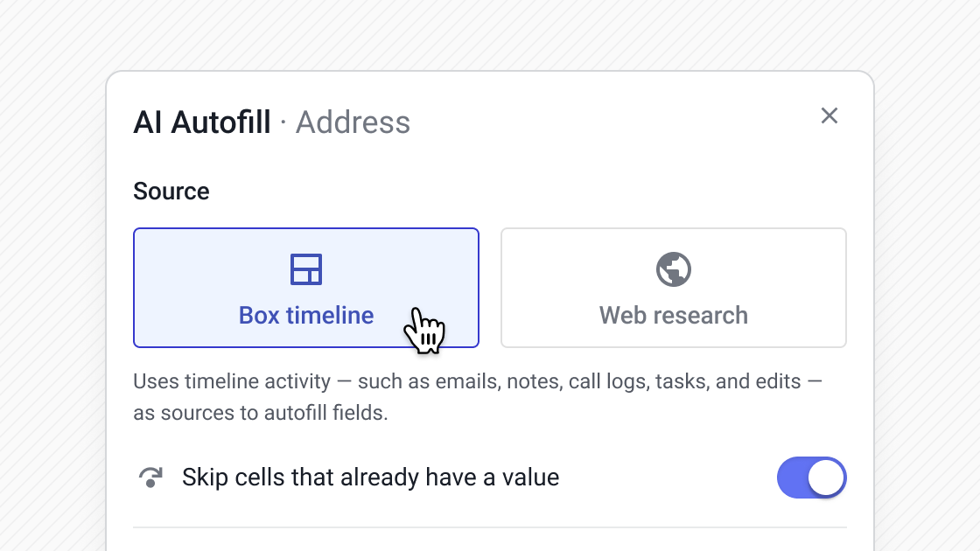This screenshot has height=551, width=980.
Task: Disable Skip cells that already have a value
Action: pyautogui.click(x=812, y=477)
